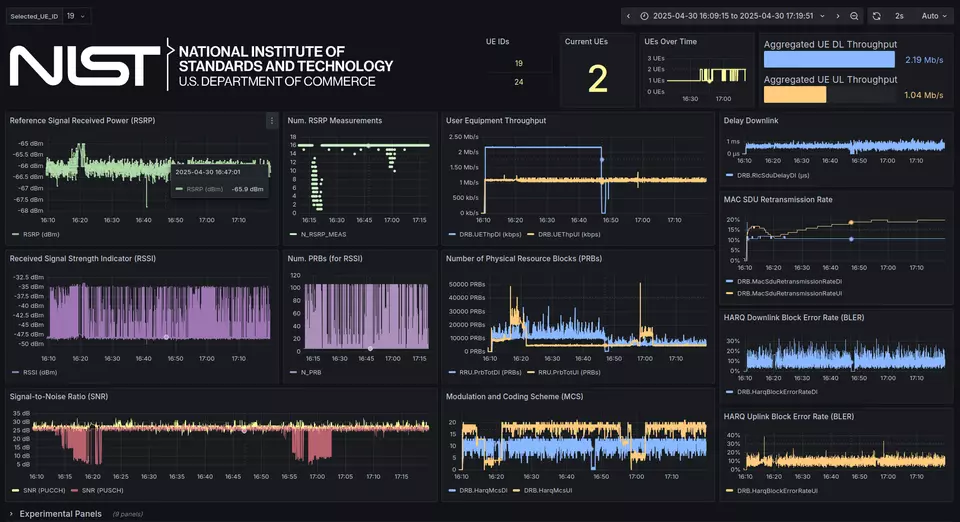Click the 2s refresh interval

[899, 16]
